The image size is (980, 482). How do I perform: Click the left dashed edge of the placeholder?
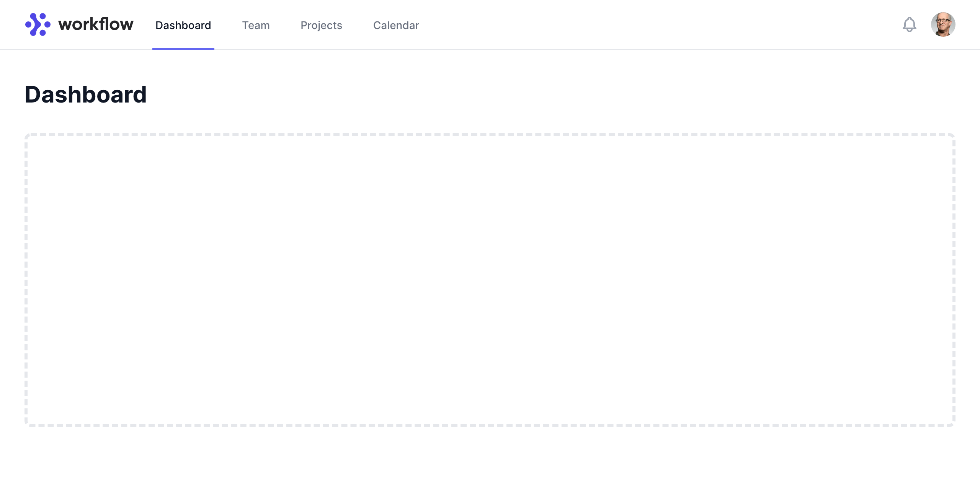[x=26, y=280]
